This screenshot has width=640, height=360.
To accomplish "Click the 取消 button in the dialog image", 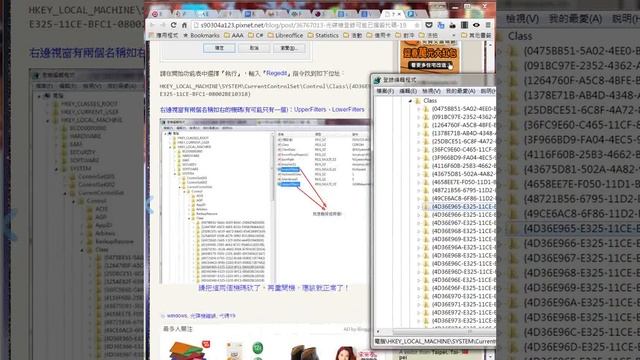I will (254, 48).
